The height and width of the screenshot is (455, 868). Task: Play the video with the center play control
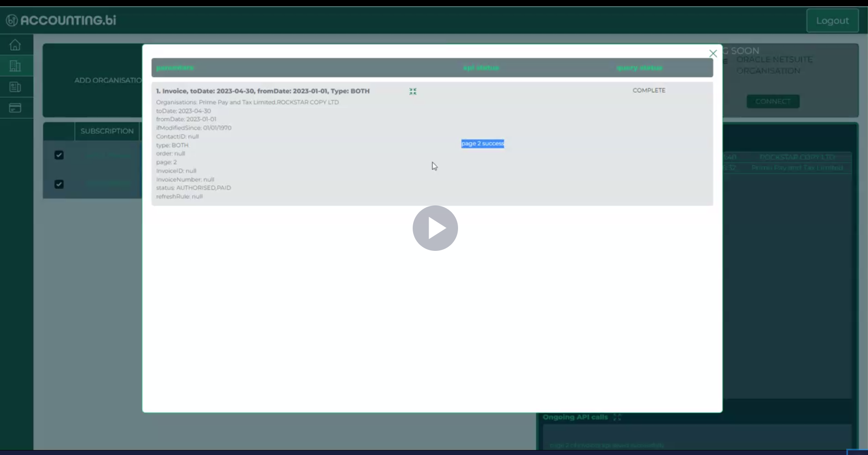pyautogui.click(x=434, y=228)
